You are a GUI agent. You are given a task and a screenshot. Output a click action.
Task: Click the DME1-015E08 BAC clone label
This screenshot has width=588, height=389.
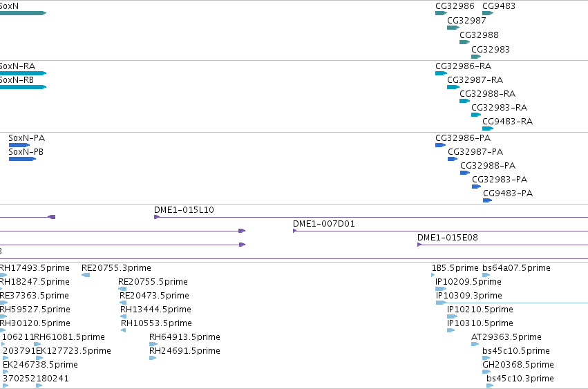pos(447,238)
